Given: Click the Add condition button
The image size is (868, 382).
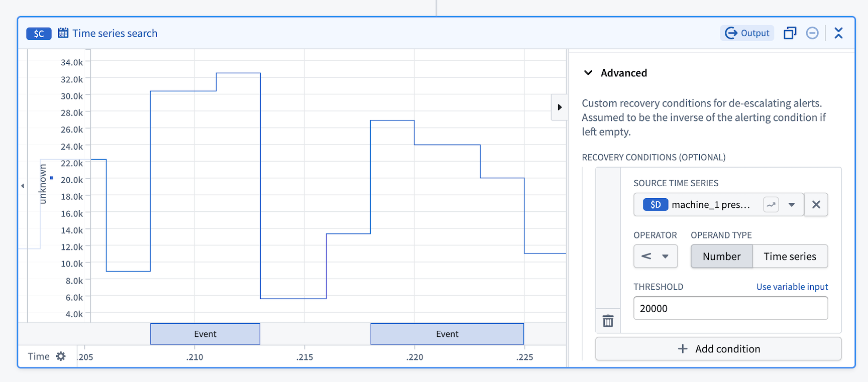Looking at the screenshot, I should [x=718, y=349].
